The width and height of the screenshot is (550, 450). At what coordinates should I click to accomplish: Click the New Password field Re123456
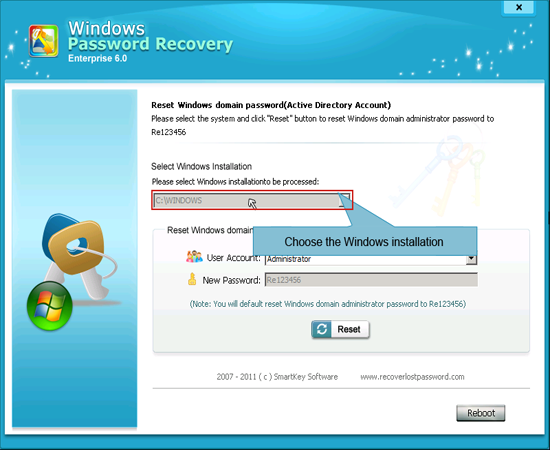pos(371,280)
